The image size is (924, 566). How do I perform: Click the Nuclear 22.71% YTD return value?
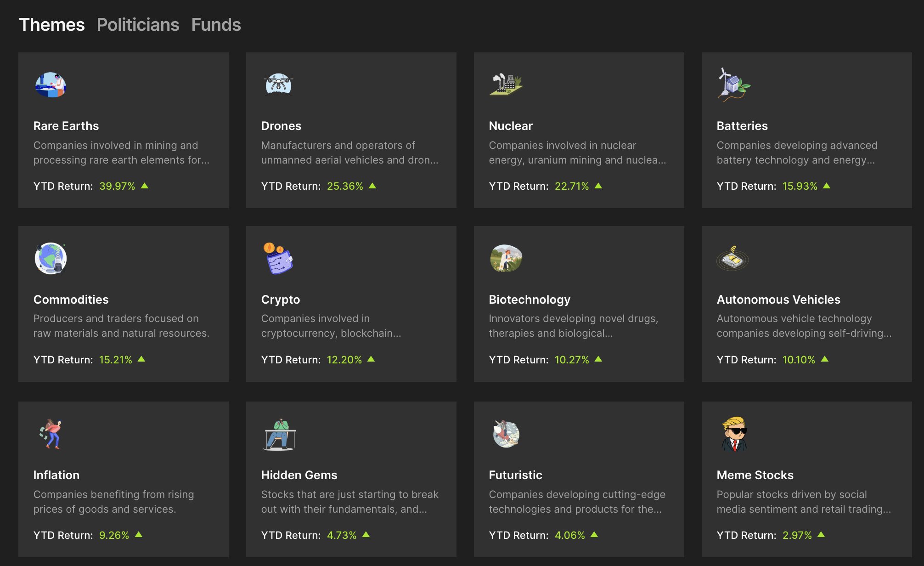571,186
